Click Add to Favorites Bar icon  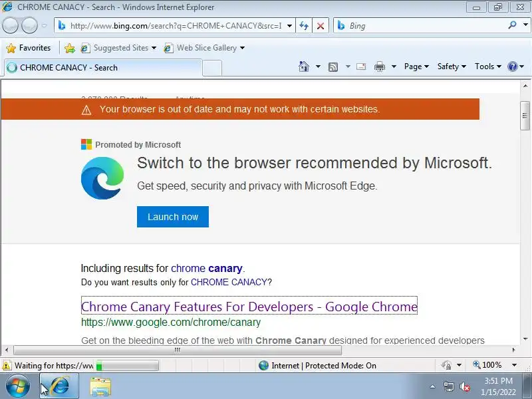point(70,48)
